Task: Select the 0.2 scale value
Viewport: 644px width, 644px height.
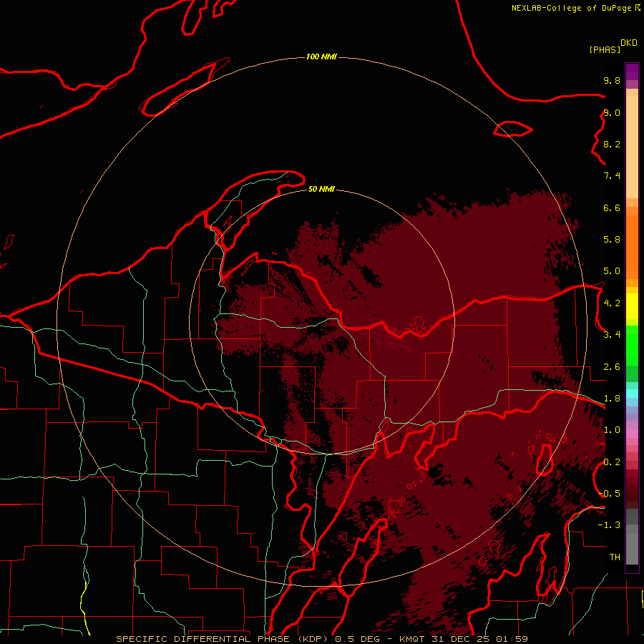Action: click(612, 462)
